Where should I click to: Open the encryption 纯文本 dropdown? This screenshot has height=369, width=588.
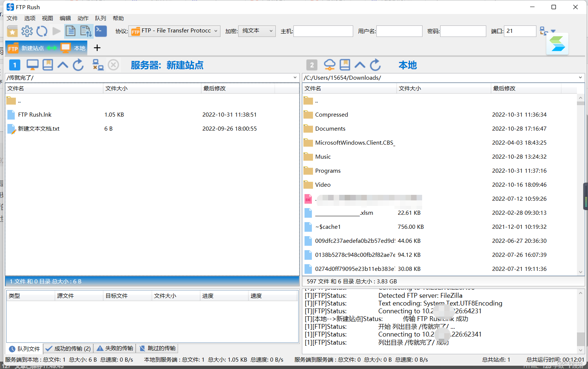[257, 31]
